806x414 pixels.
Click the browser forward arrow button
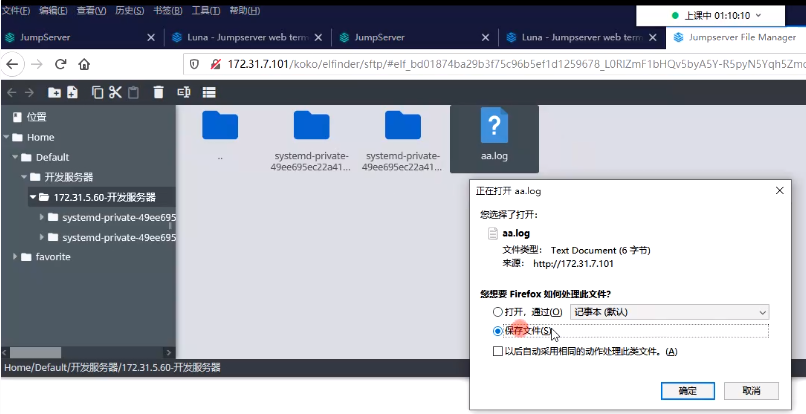click(x=36, y=64)
